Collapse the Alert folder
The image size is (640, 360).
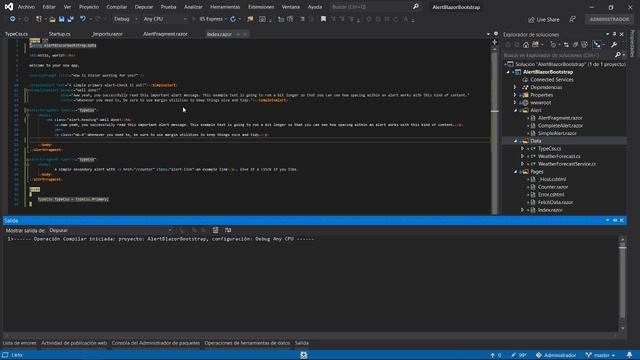(x=515, y=110)
